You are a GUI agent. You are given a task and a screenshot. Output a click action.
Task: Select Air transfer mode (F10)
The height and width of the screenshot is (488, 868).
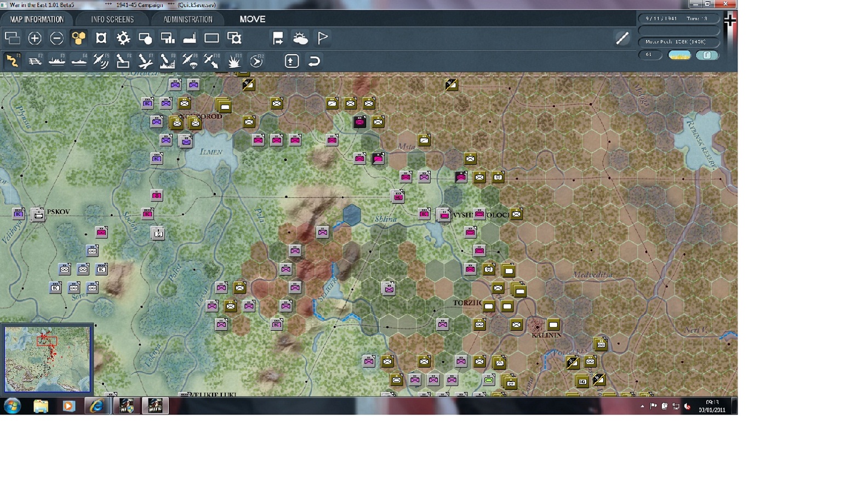coord(212,60)
